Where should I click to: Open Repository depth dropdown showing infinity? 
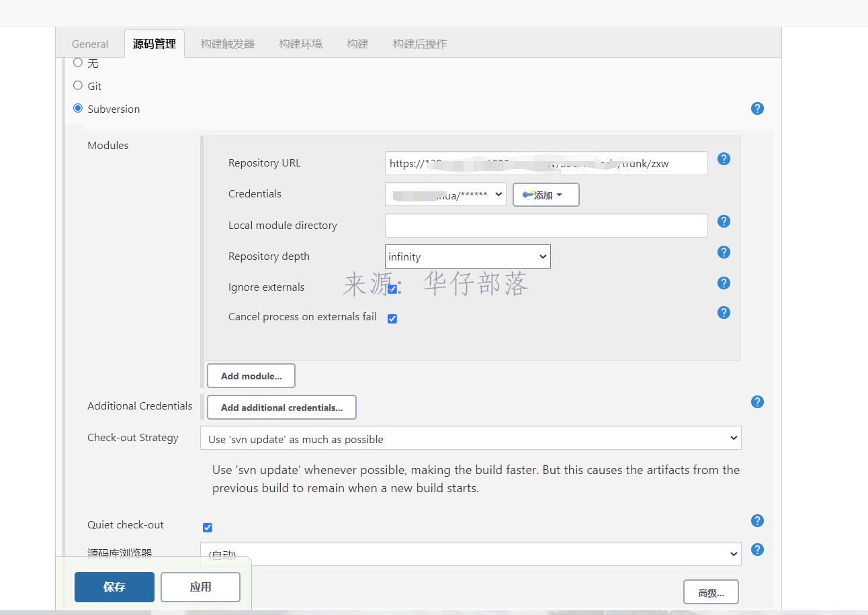468,256
